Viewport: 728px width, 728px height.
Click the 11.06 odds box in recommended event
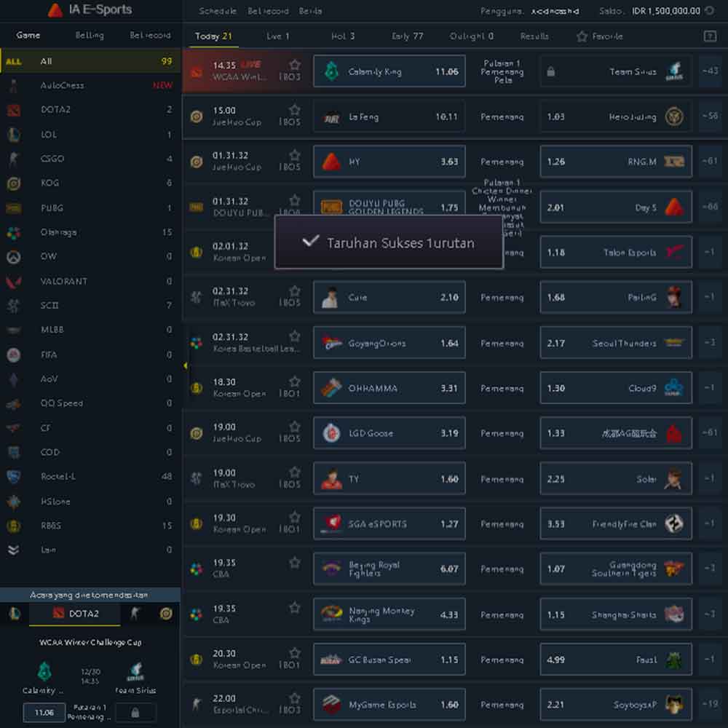[44, 712]
